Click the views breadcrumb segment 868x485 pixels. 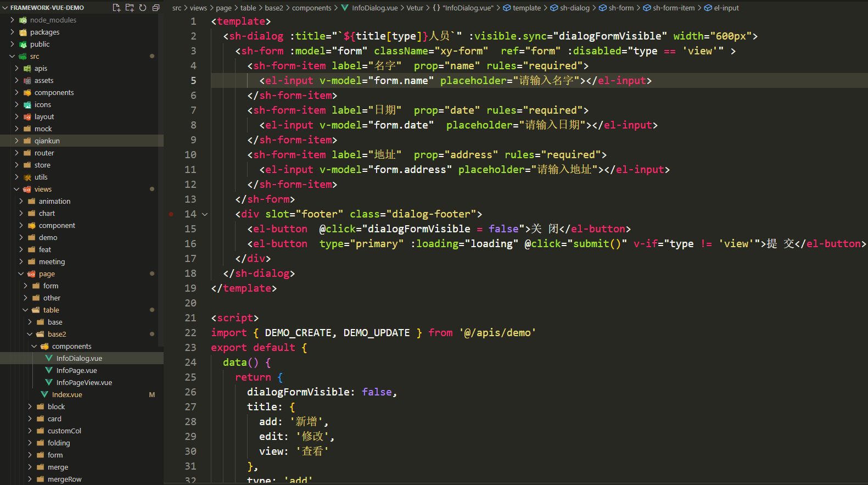[x=198, y=8]
